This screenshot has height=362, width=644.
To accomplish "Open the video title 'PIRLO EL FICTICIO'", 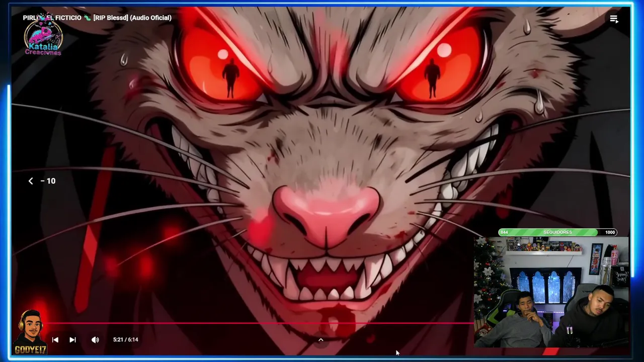I will click(x=97, y=18).
